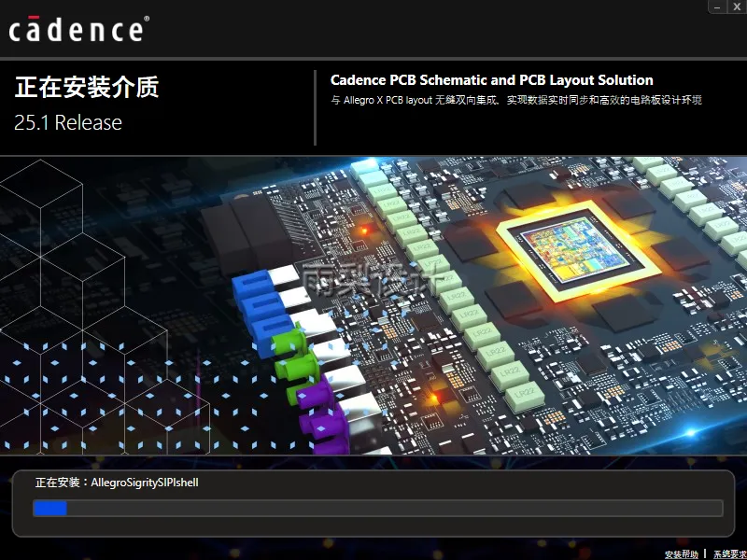Minimize the installer window
The width and height of the screenshot is (747, 560).
coord(717,7)
